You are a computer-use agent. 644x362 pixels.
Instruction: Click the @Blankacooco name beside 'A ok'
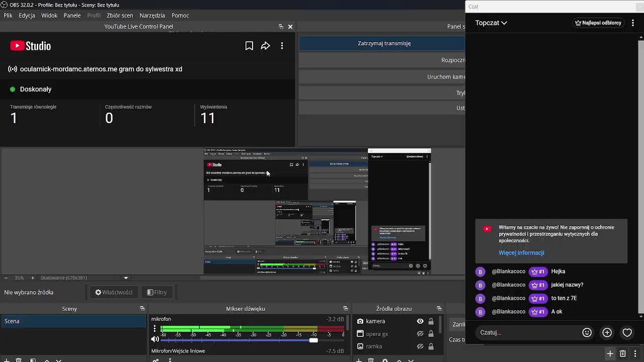(x=509, y=312)
